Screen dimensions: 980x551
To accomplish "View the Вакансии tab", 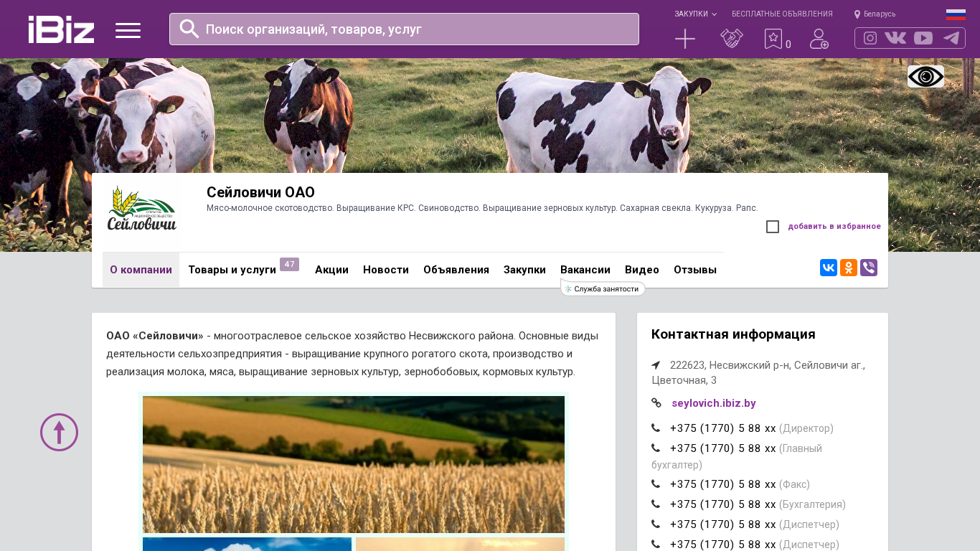I will coord(585,270).
